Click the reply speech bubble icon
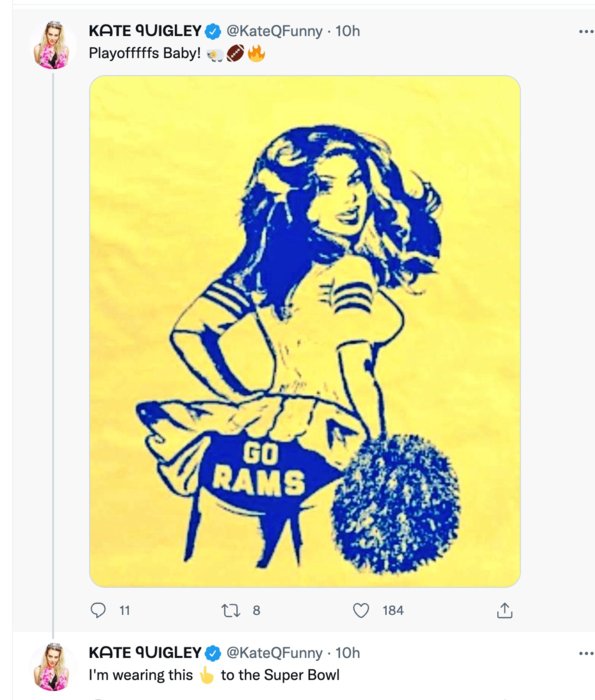This screenshot has height=700, width=595. point(98,610)
